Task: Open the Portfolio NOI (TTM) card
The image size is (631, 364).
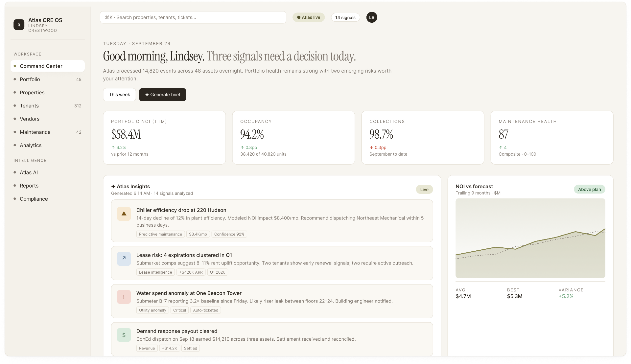Action: click(164, 138)
